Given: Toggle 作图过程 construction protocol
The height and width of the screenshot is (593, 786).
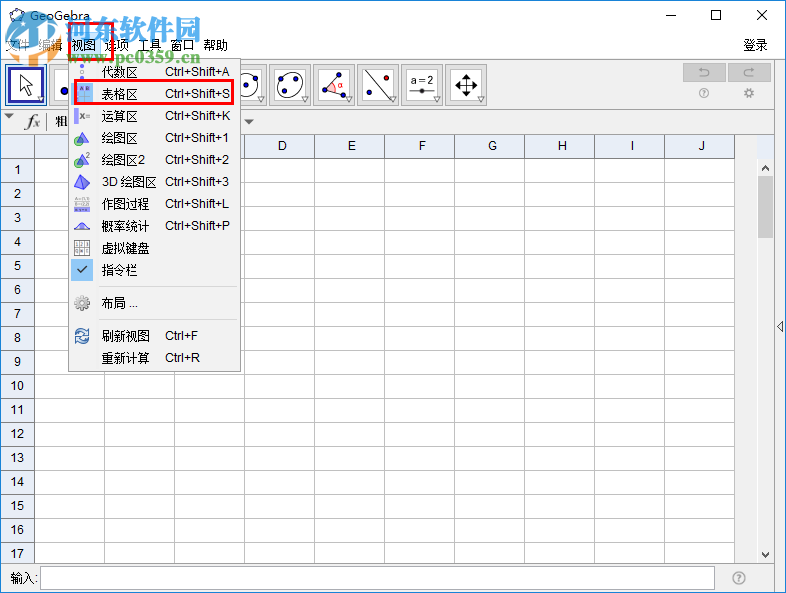Looking at the screenshot, I should (154, 204).
